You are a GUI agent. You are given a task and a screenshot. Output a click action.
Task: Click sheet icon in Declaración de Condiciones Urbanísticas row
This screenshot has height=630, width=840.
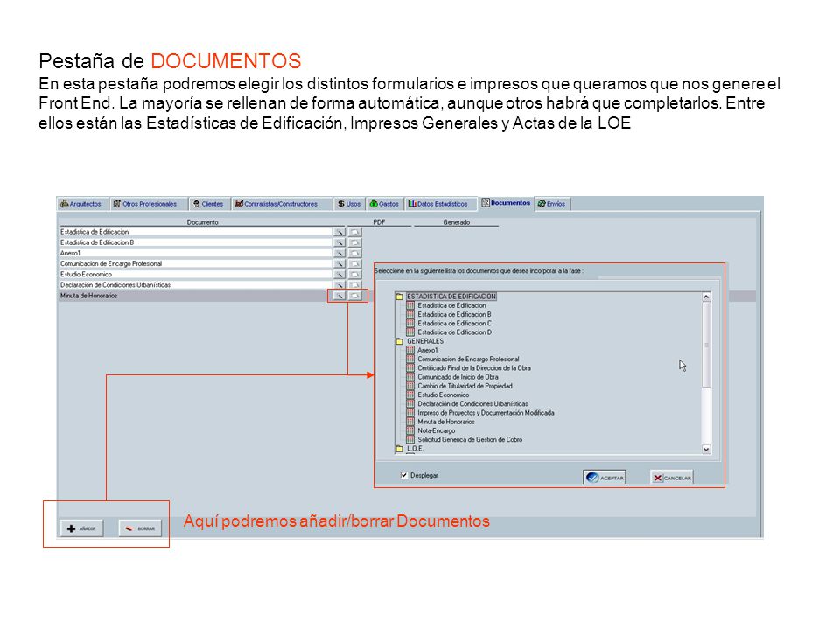354,285
